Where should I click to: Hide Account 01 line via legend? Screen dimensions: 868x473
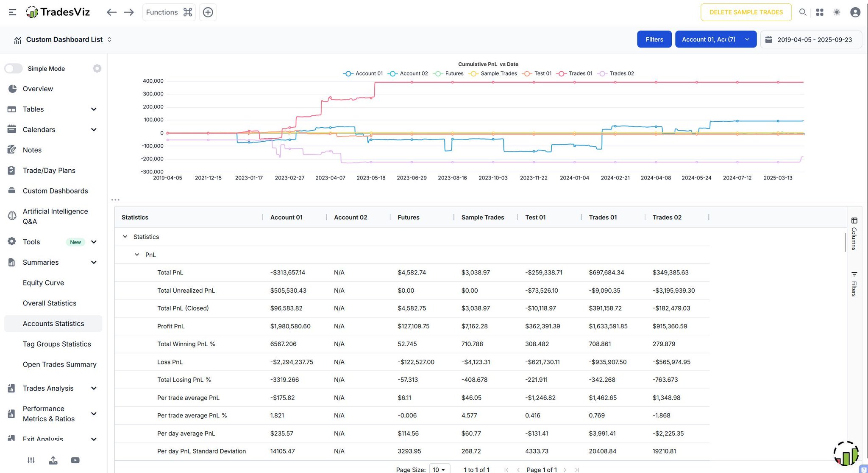[363, 73]
